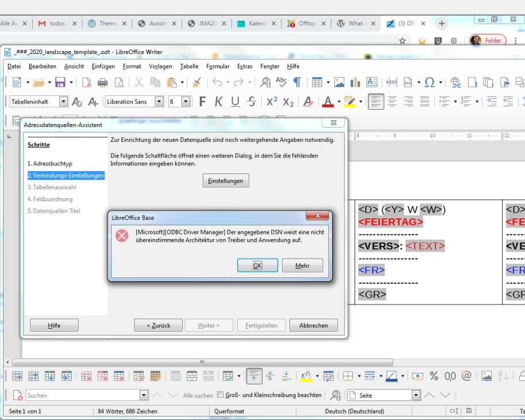Click Mehr button in error dialog
Screen dimensions: 525x420
[x=302, y=265]
